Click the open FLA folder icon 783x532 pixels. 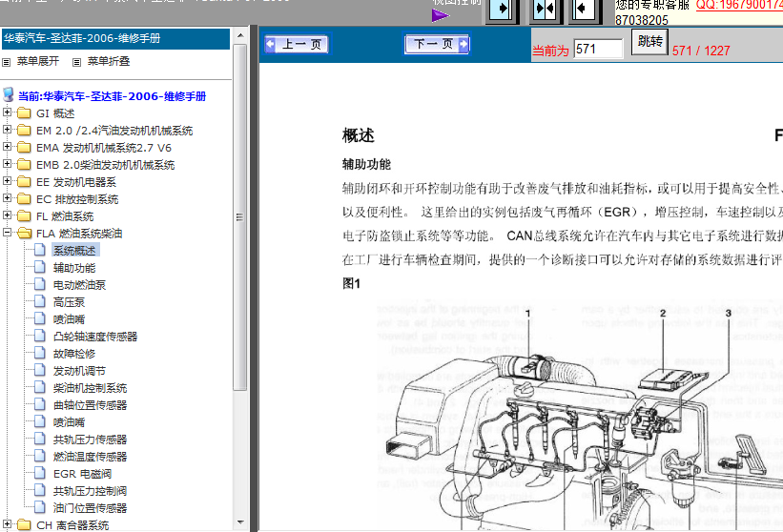[x=24, y=233]
